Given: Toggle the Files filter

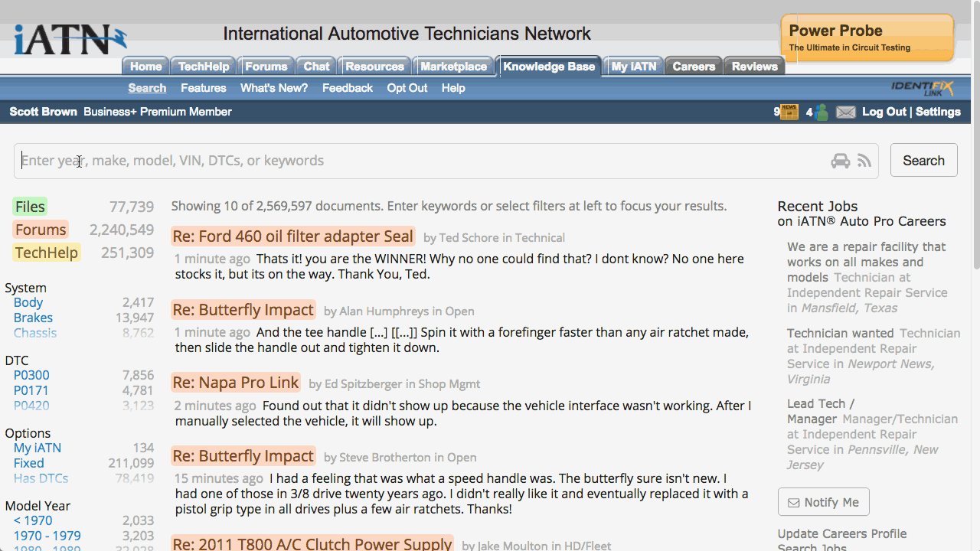Looking at the screenshot, I should (31, 207).
